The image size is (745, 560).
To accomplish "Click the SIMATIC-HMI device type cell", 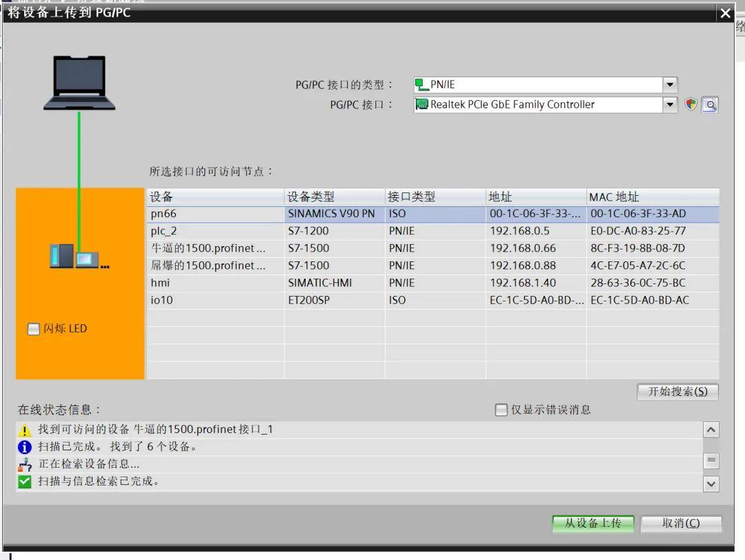I will coord(335,283).
